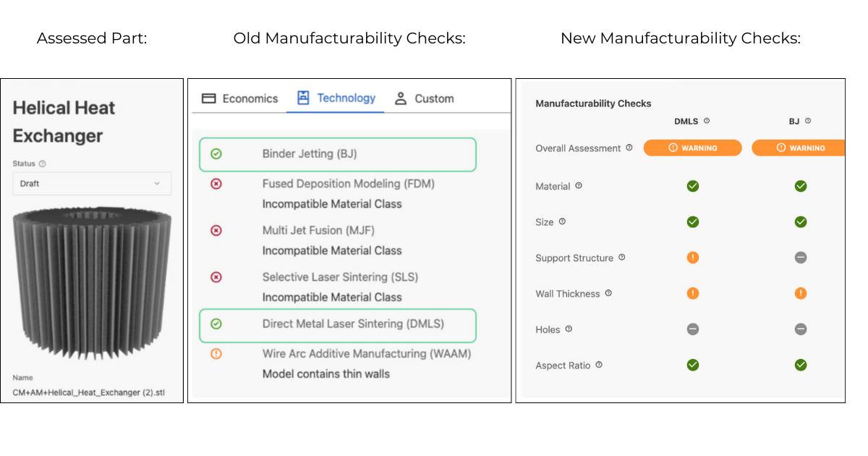The width and height of the screenshot is (868, 456).
Task: Click the Custom person icon
Action: [401, 98]
